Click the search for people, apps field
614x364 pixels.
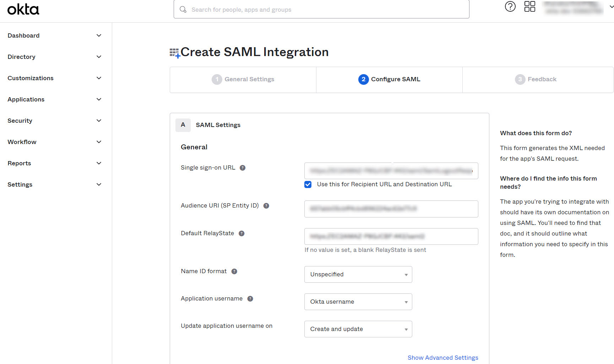click(321, 10)
